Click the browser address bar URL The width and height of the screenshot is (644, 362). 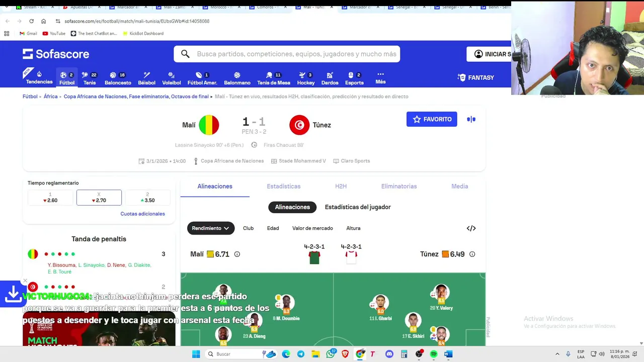pyautogui.click(x=137, y=21)
